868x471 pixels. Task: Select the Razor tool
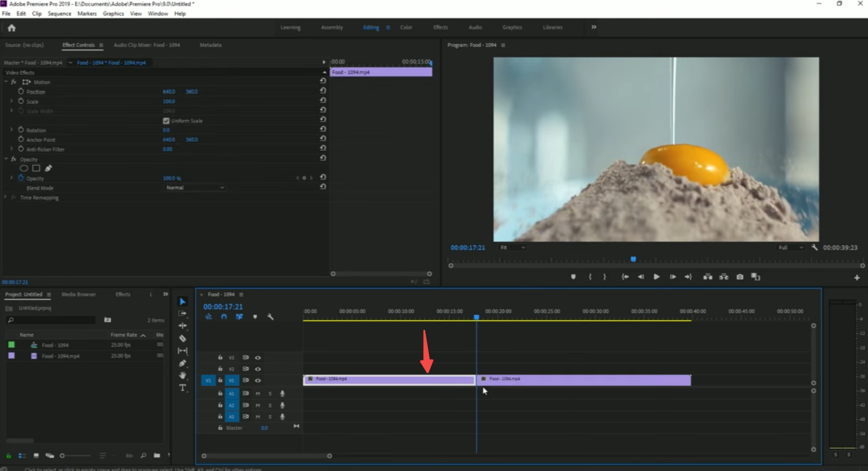pyautogui.click(x=183, y=339)
